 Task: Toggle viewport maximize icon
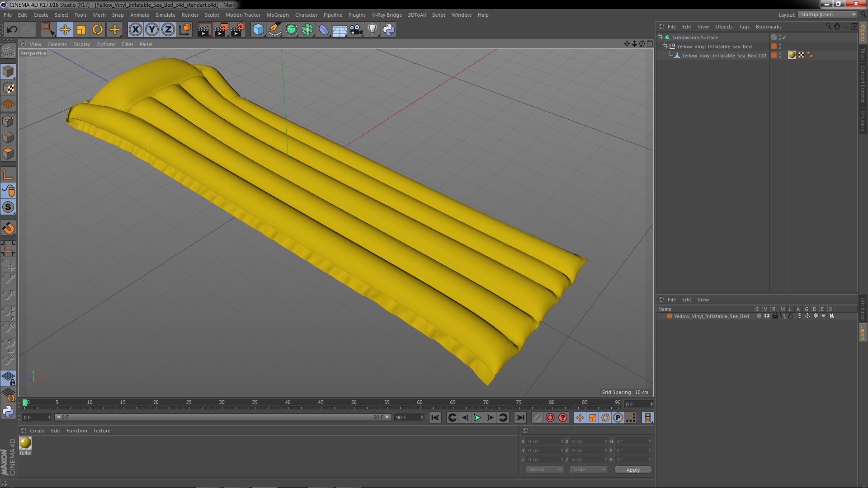[650, 44]
